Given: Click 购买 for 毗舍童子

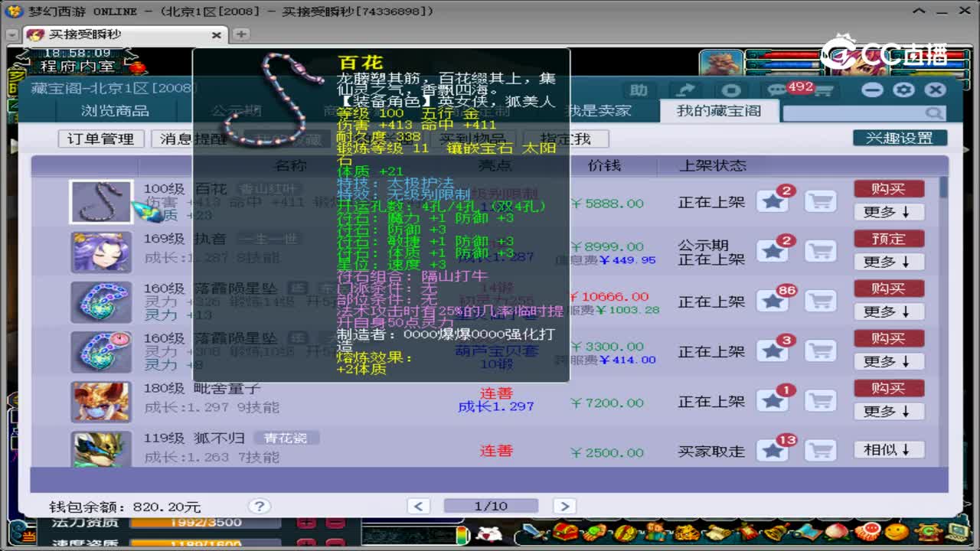Looking at the screenshot, I should coord(888,388).
